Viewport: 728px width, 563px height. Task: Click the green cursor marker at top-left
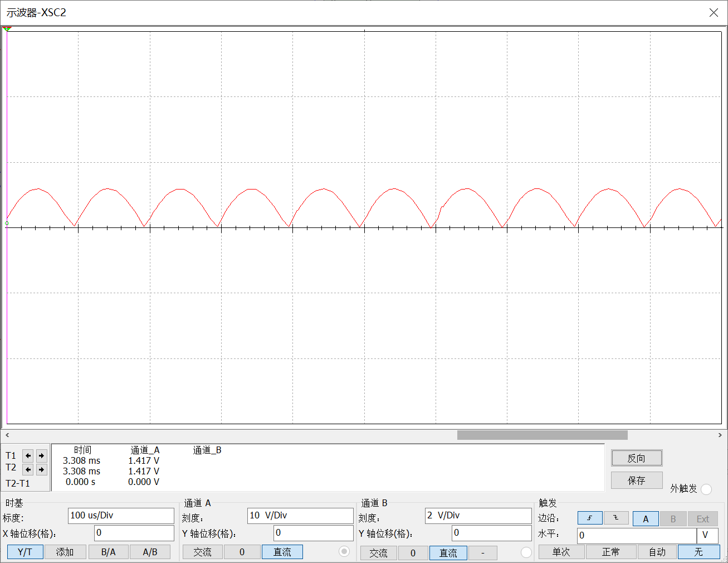7,28
